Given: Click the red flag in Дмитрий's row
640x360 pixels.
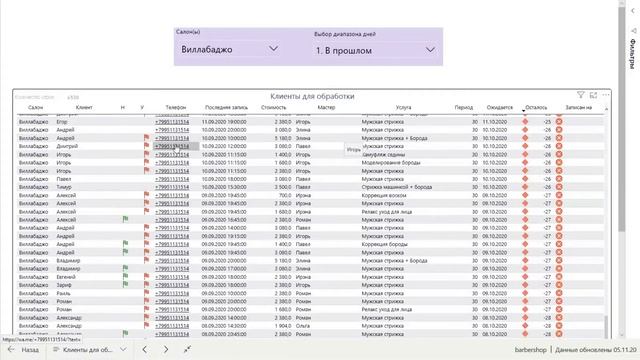Looking at the screenshot, I should (x=146, y=146).
